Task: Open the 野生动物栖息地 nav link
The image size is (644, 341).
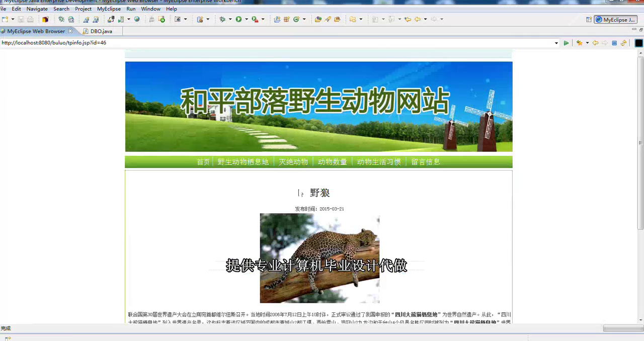Action: point(243,162)
